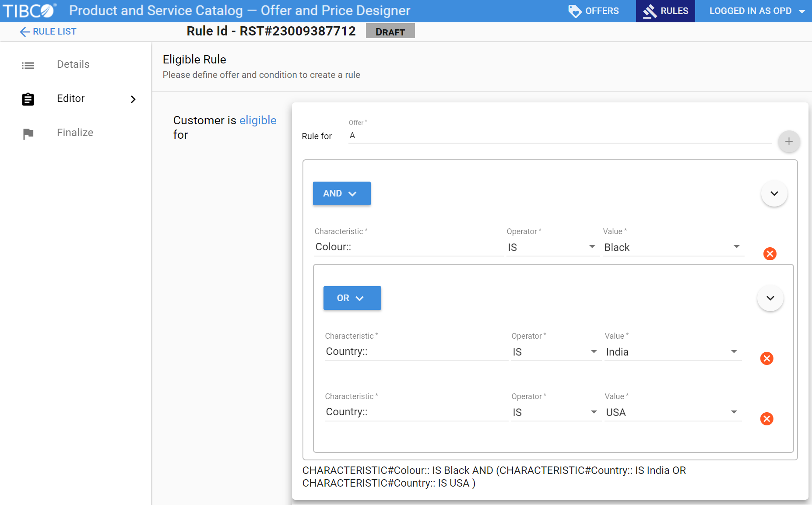Click the Details list icon
The height and width of the screenshot is (505, 812).
click(28, 66)
